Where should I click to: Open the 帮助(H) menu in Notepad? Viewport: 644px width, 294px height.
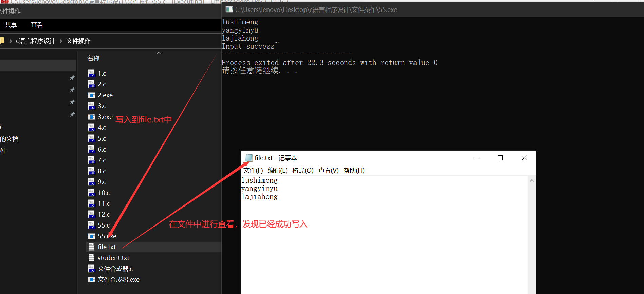[354, 170]
